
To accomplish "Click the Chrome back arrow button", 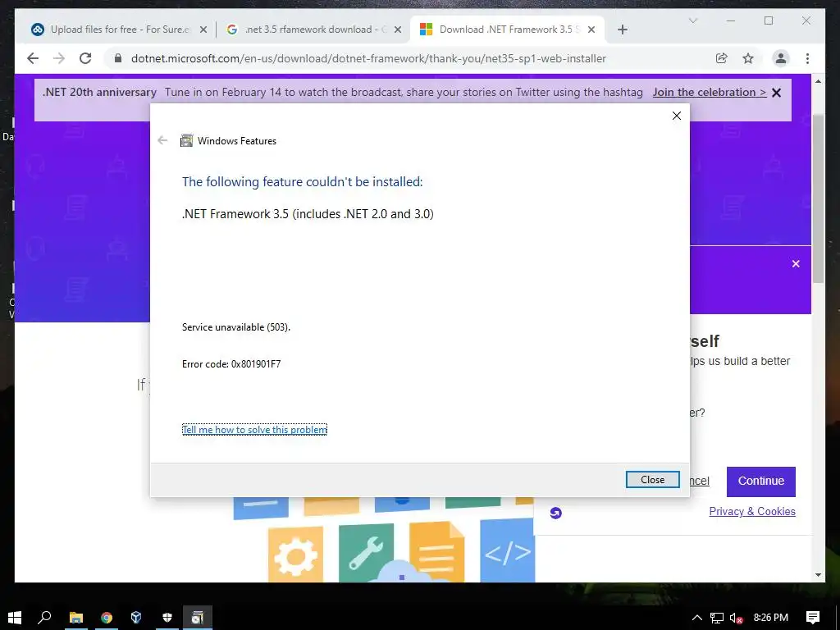I will [x=33, y=58].
